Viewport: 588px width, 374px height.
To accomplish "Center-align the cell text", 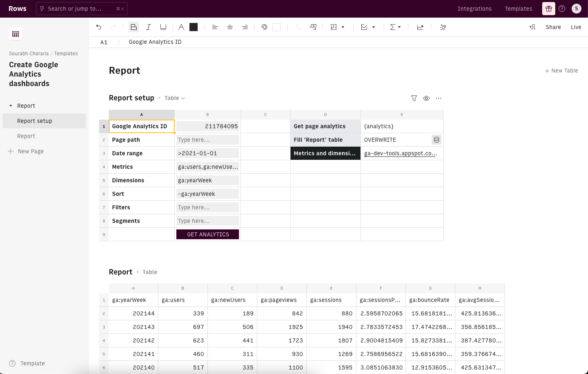I will [x=230, y=27].
